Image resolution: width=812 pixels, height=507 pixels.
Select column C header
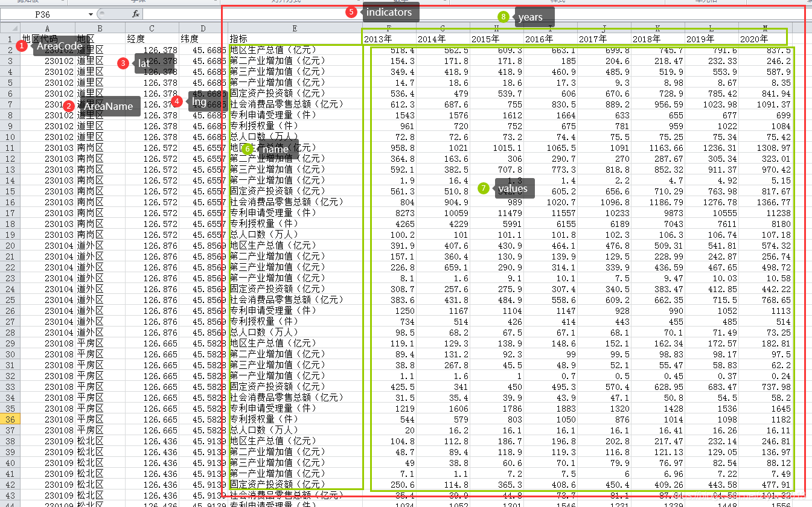click(x=152, y=28)
